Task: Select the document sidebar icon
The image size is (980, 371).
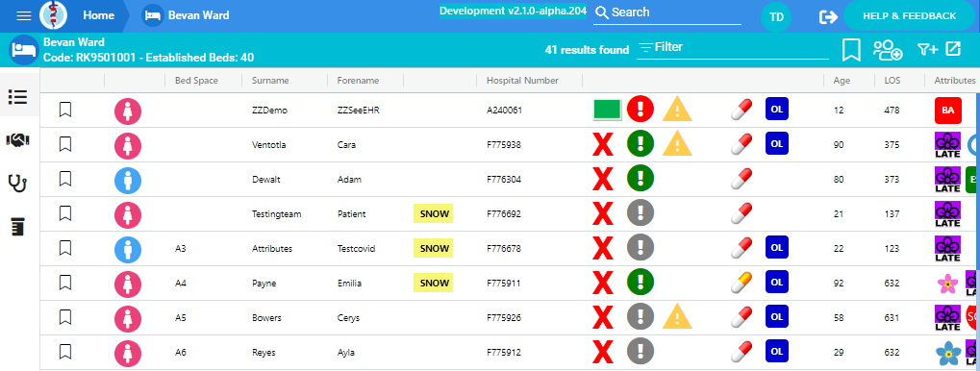Action: click(17, 227)
